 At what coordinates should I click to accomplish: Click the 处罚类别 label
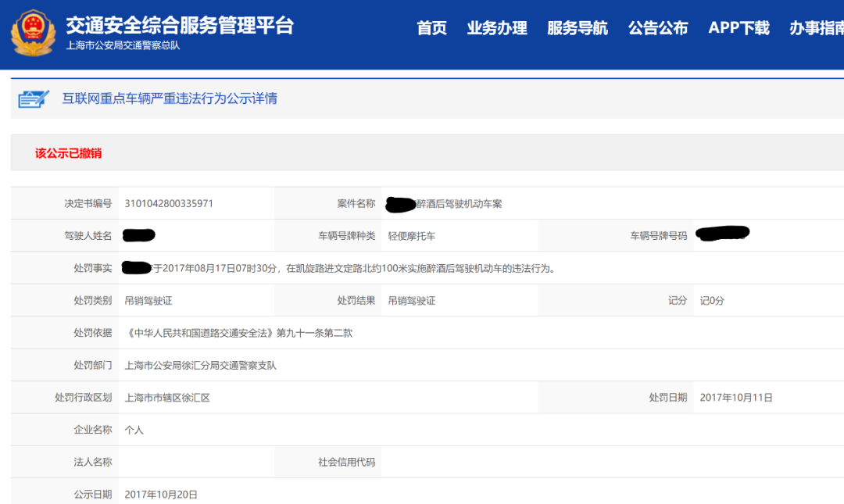[92, 301]
